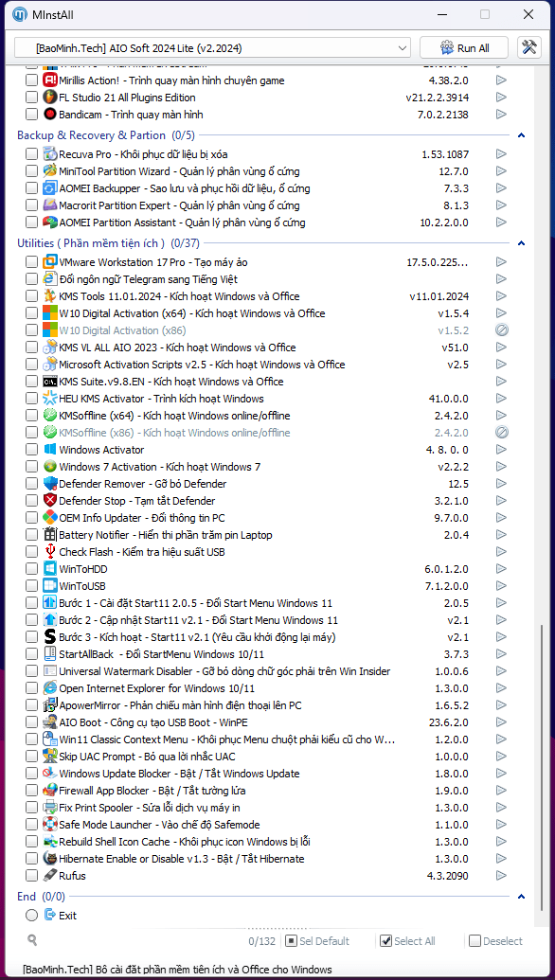This screenshot has width=555, height=980.
Task: Select Đổi ngôn ngữ Telegram sang Tiếng Việt row
Action: point(148,278)
